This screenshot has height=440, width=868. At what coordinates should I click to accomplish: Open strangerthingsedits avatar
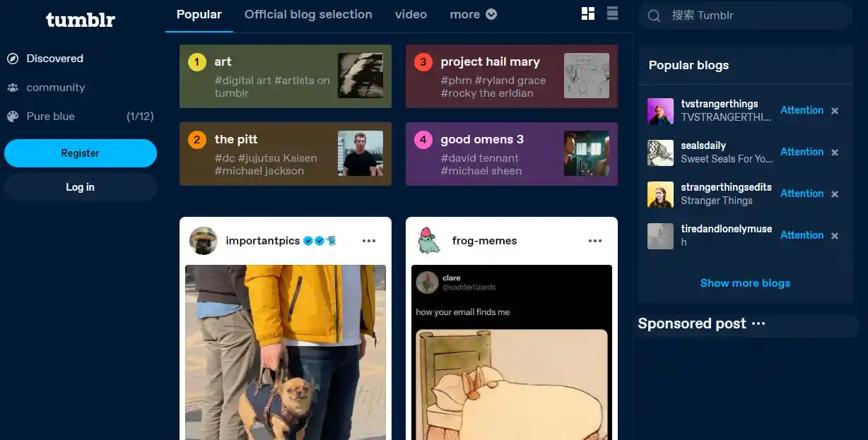click(x=661, y=194)
